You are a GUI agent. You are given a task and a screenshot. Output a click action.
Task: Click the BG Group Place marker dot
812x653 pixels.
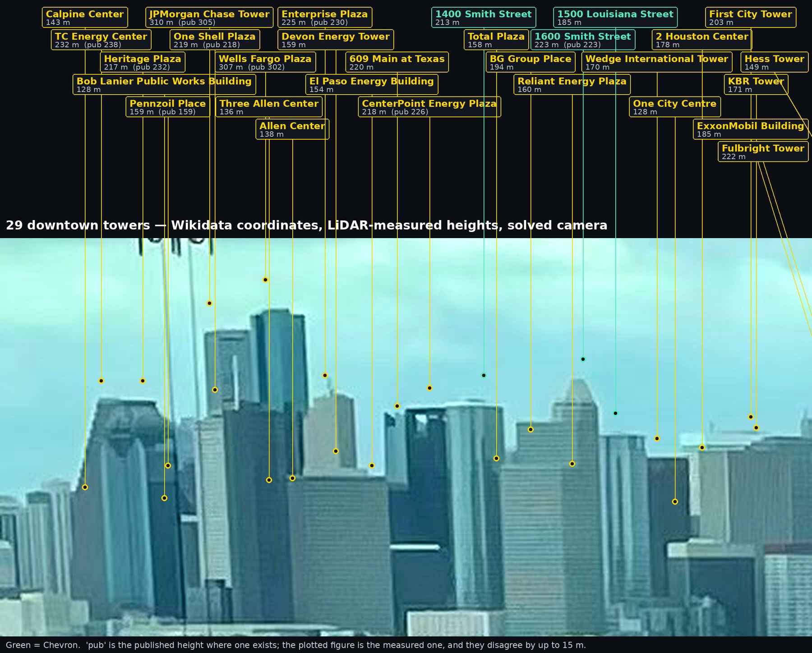tap(531, 430)
